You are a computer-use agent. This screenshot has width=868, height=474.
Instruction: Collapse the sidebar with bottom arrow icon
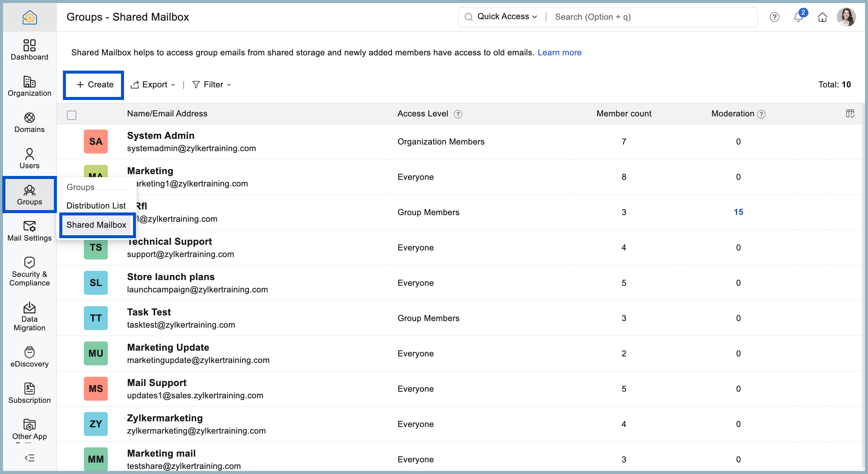pos(29,458)
